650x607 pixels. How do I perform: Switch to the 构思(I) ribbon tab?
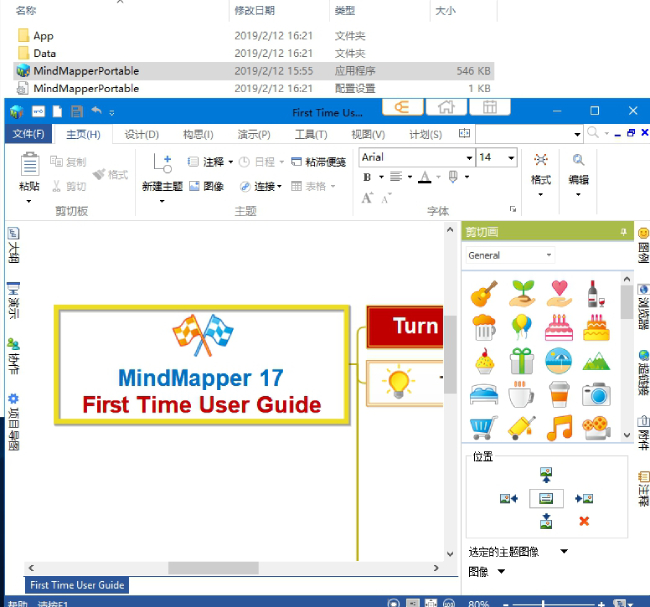(x=198, y=134)
